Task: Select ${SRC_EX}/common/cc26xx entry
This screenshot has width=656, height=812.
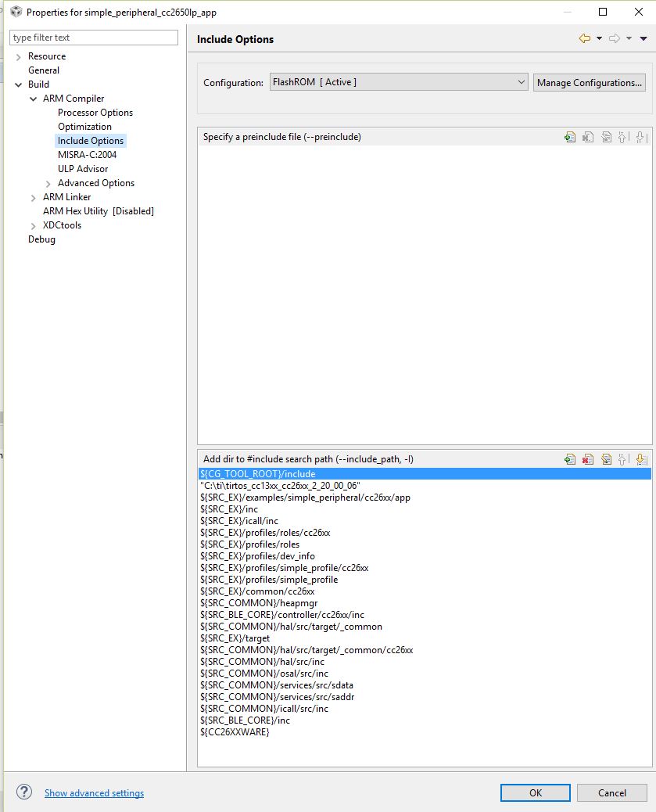Action: click(x=257, y=591)
